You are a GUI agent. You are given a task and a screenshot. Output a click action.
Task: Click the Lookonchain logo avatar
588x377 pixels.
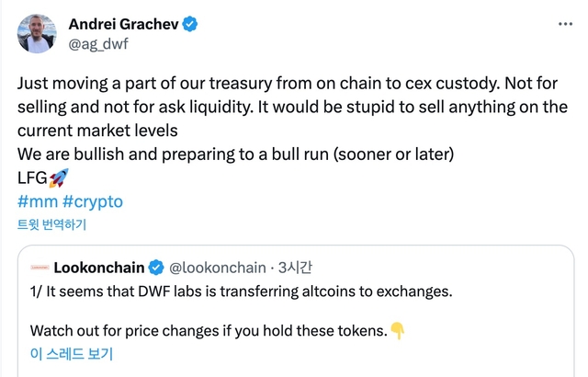coord(40,268)
